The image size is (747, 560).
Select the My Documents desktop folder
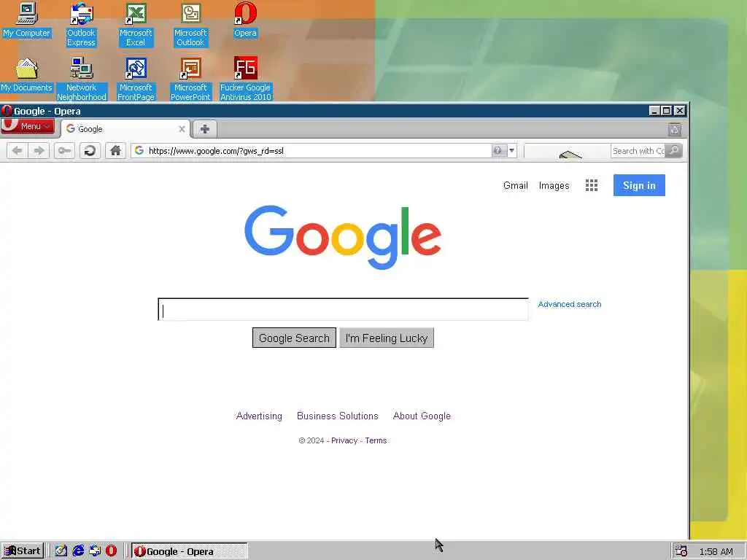(27, 75)
